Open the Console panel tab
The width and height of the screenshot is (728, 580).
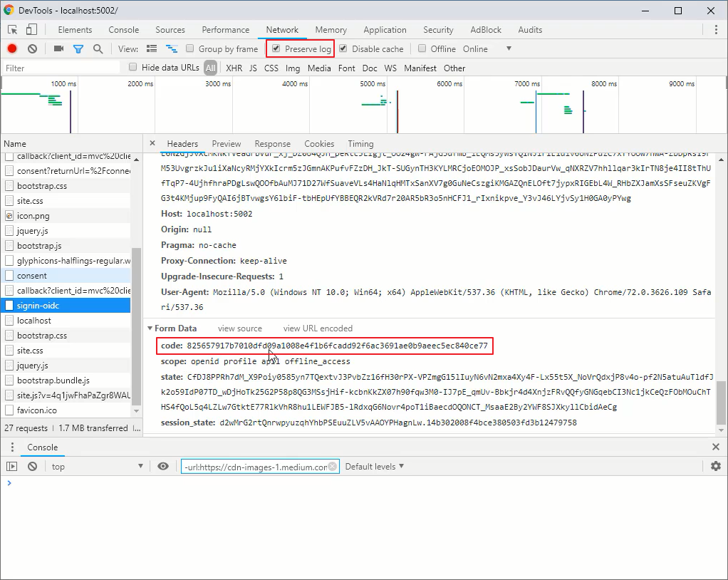tap(123, 30)
